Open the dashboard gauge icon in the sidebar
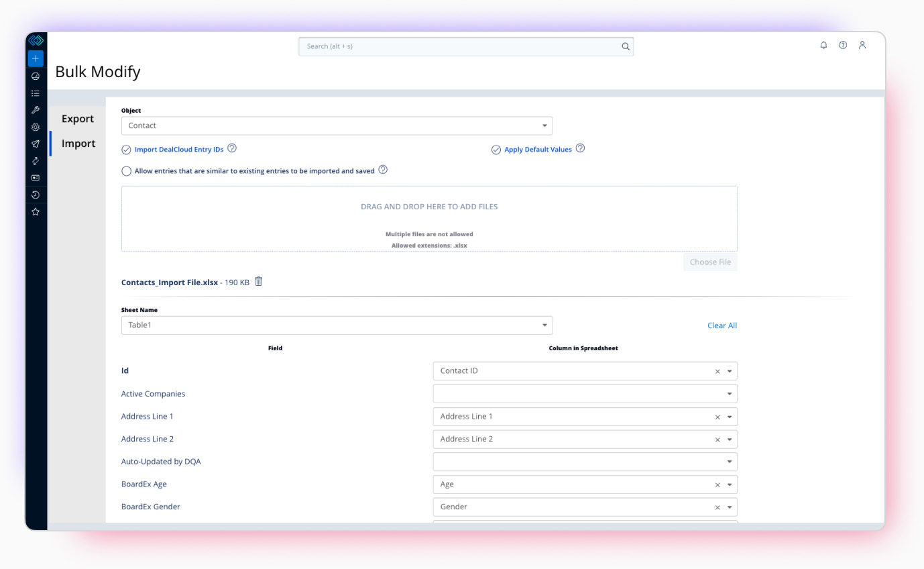Viewport: 924px width, 569px height. [36, 76]
